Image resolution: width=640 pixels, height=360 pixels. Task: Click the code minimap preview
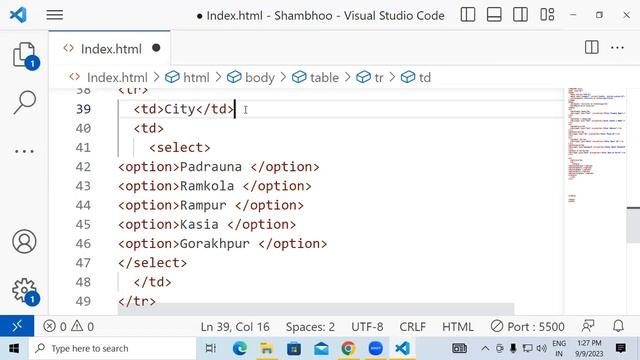[596, 145]
